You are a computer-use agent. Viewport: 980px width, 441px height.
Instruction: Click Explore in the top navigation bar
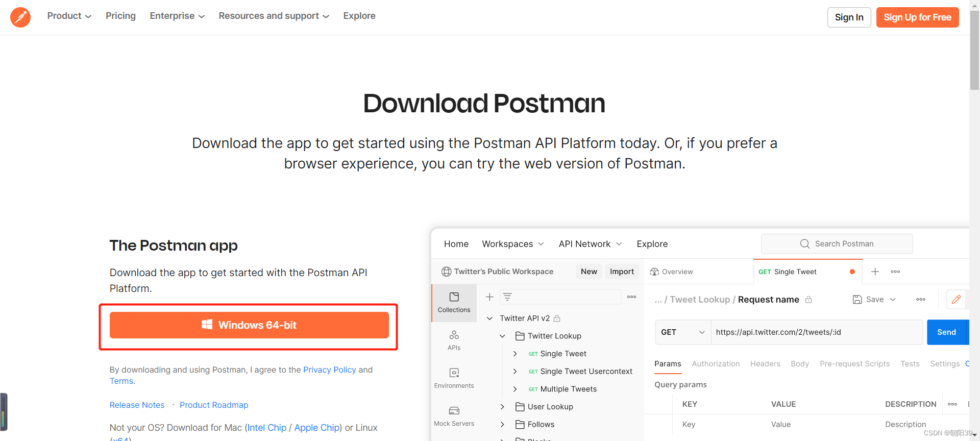point(359,16)
